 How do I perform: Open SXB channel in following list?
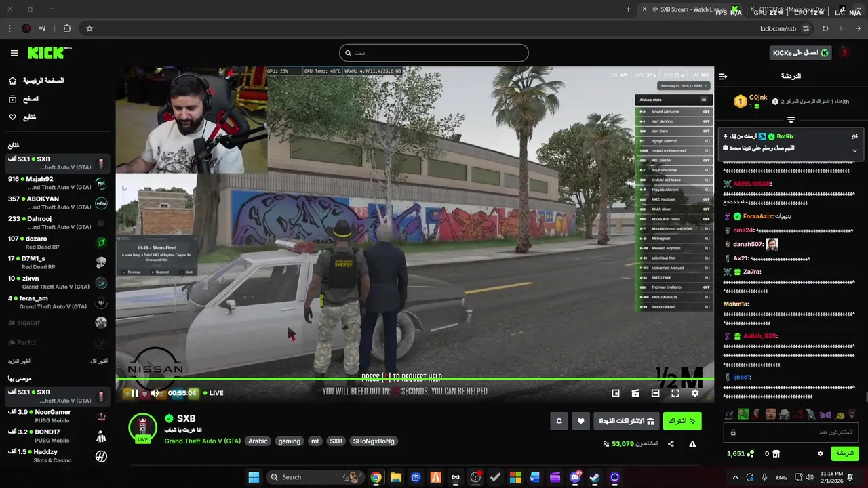(x=58, y=163)
